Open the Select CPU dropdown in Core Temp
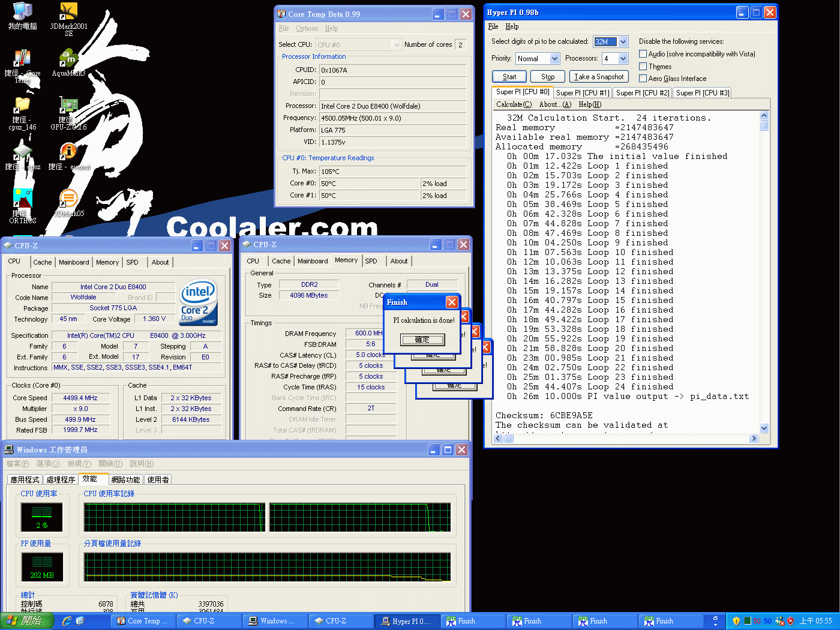The height and width of the screenshot is (630, 840). pos(397,45)
